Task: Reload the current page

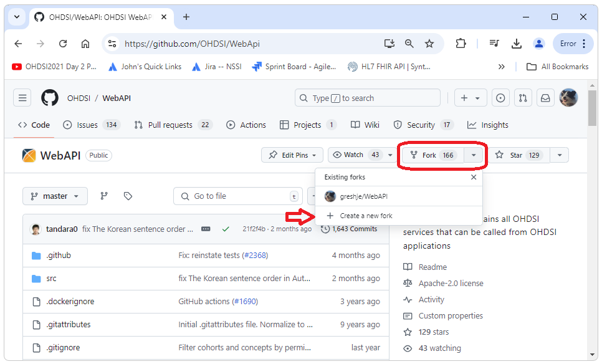Action: click(63, 44)
